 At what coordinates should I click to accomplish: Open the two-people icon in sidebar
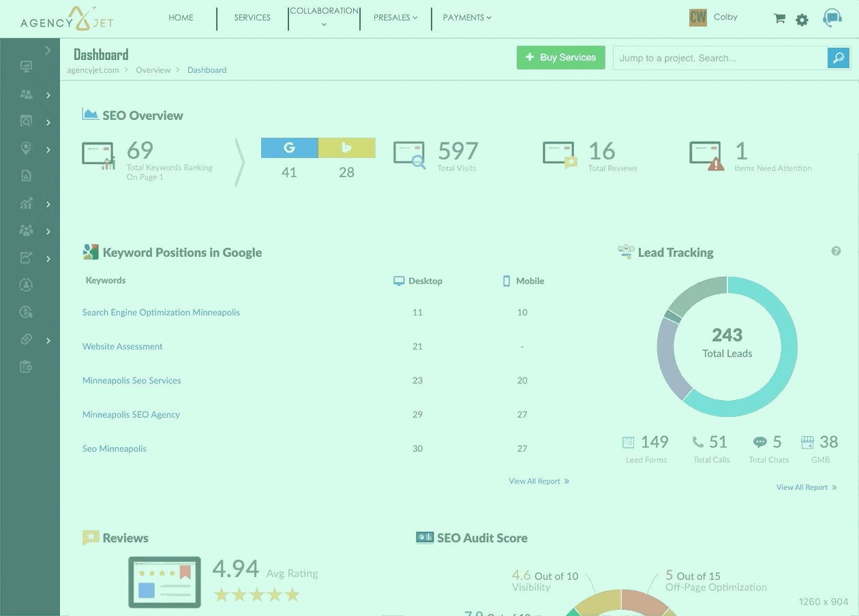tap(26, 95)
